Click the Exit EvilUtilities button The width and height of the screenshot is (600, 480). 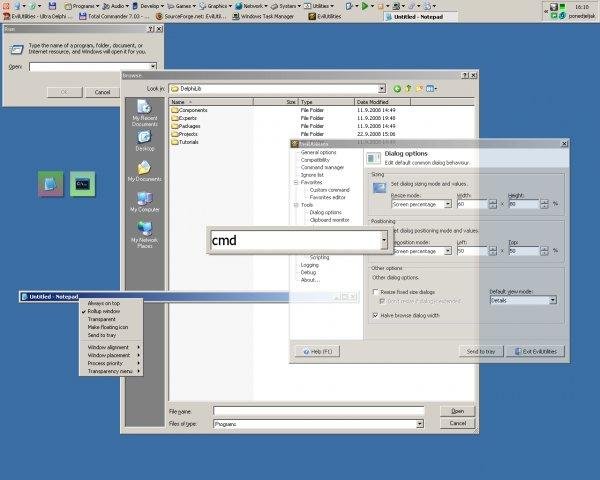point(535,351)
